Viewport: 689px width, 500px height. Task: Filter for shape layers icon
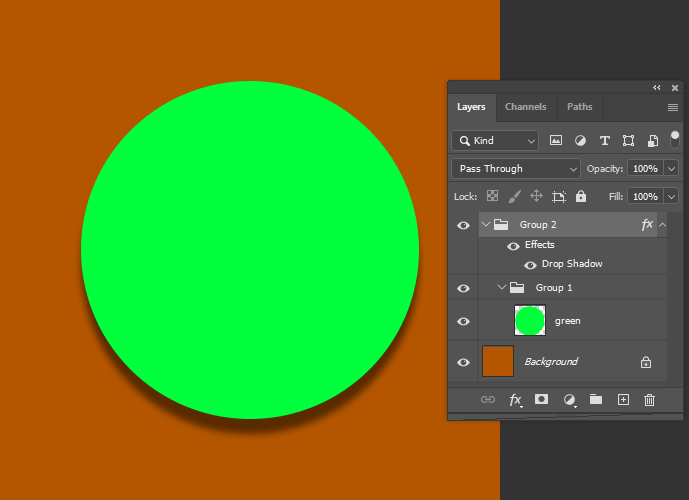click(x=628, y=141)
